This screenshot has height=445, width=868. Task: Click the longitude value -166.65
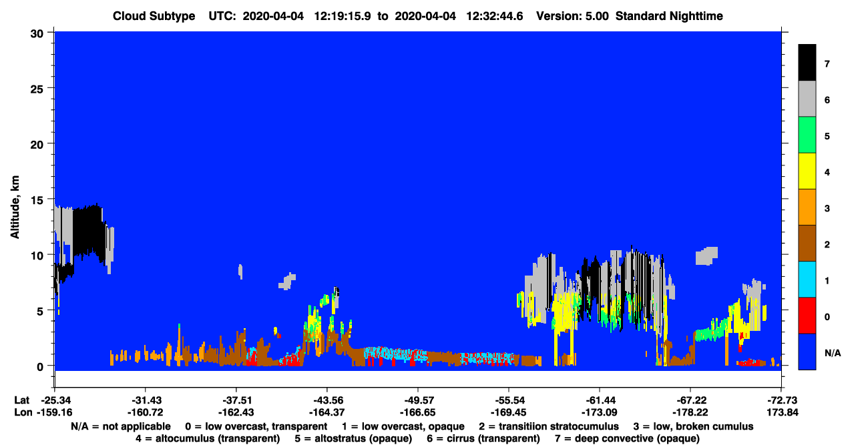tap(417, 412)
